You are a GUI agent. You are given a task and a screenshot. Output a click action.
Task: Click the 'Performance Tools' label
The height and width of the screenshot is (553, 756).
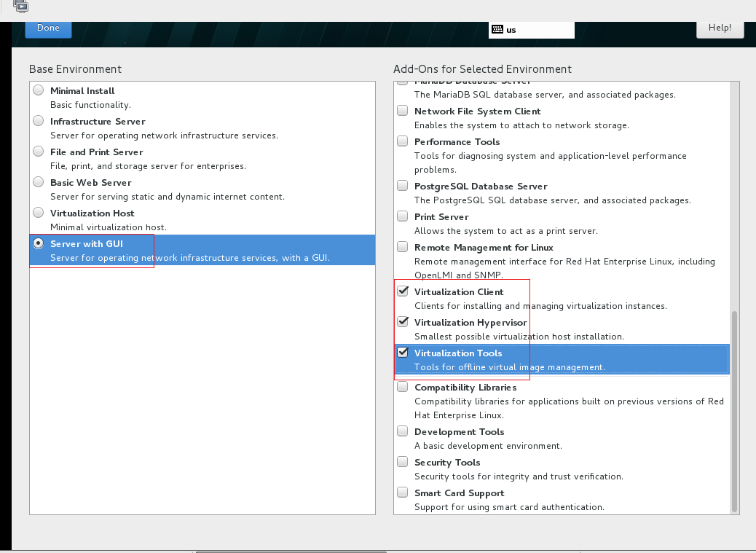coord(457,142)
